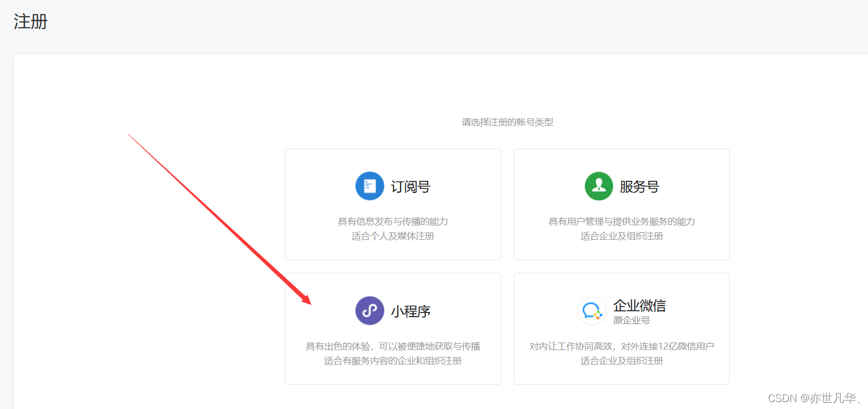
Task: Click the 原企业号 subtitle text
Action: [632, 320]
